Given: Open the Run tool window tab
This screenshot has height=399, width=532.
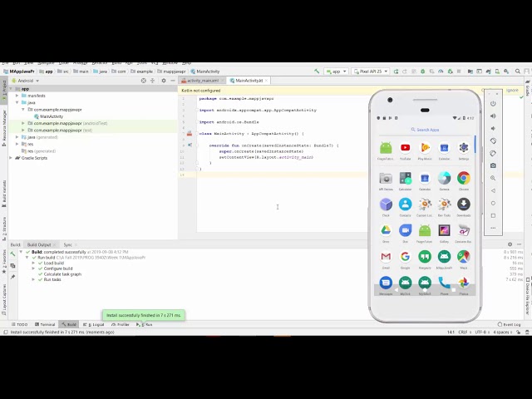Looking at the screenshot, I should (x=145, y=325).
